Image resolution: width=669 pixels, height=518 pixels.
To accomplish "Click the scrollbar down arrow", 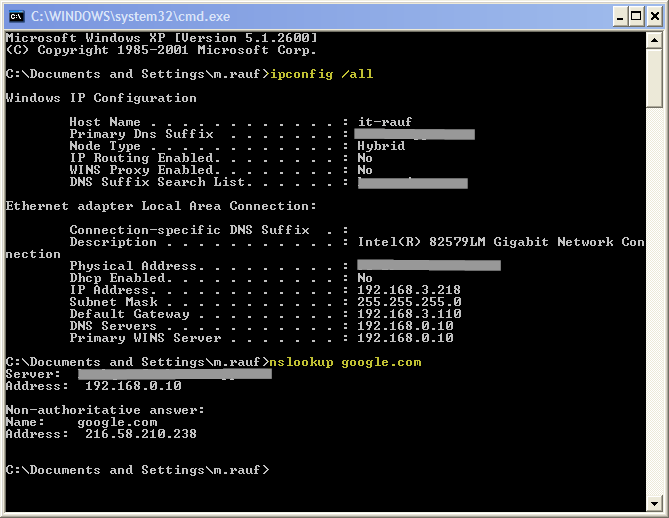I will point(654,503).
